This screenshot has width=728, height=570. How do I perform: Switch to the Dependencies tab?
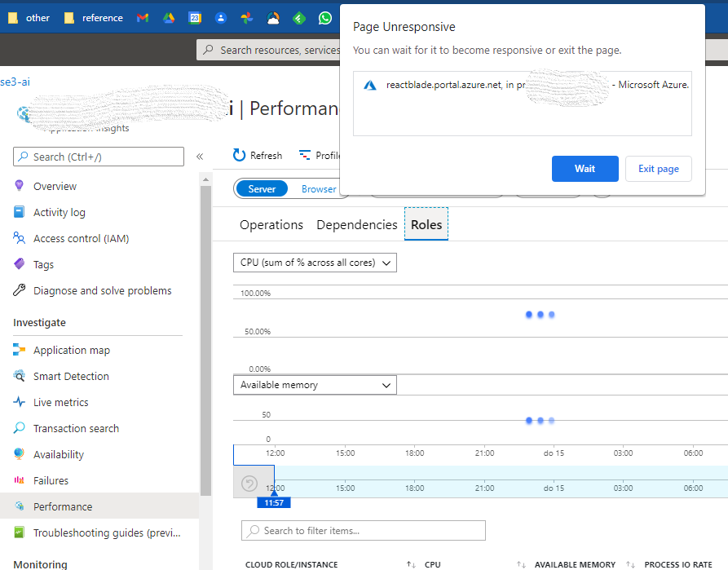356,225
